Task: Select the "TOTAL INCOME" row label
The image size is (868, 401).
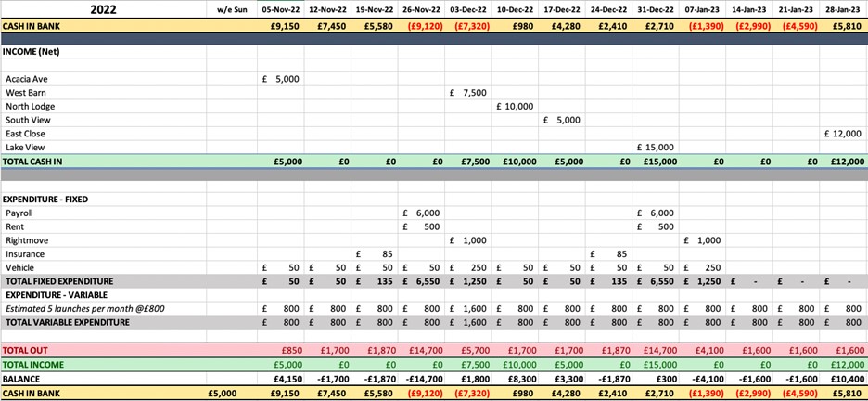Action: click(33, 365)
